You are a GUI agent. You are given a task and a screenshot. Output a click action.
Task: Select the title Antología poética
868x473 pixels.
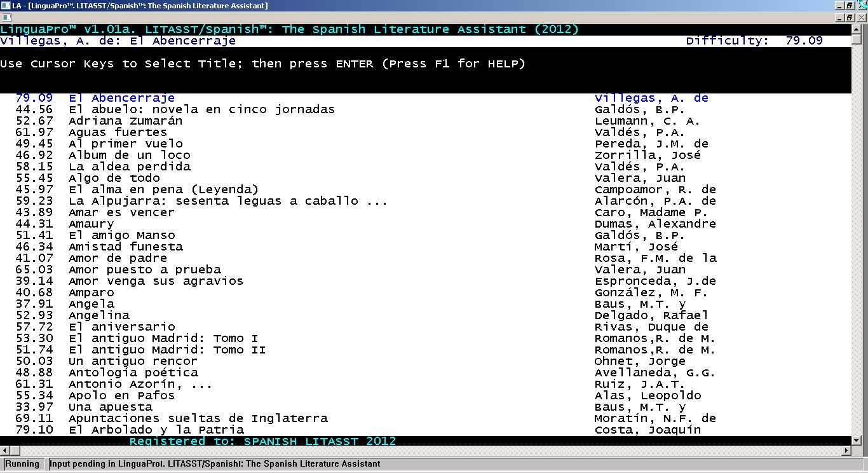133,373
